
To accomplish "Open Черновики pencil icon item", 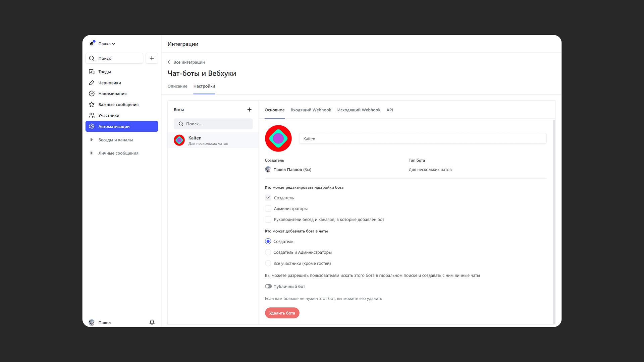I will (x=109, y=83).
